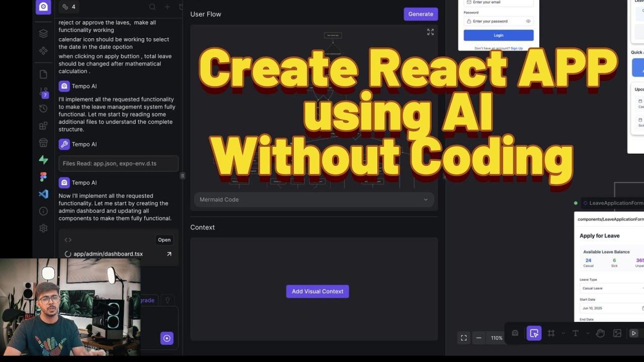
Task: Click the 110% zoom level value
Action: [x=497, y=338]
